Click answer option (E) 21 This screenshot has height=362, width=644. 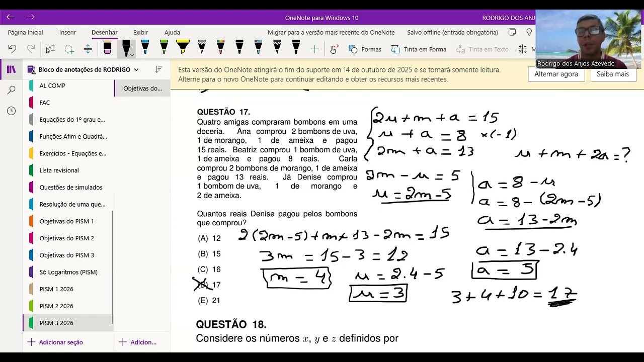pos(209,301)
